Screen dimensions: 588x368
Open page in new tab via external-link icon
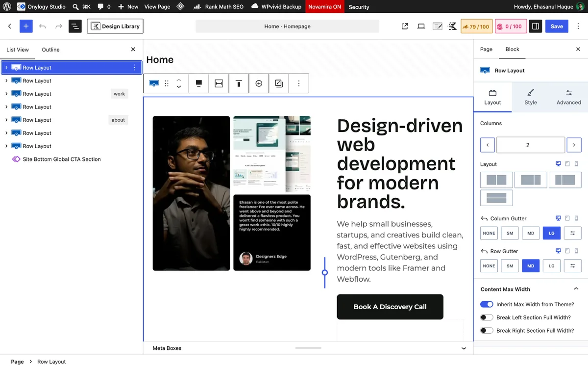pos(405,26)
